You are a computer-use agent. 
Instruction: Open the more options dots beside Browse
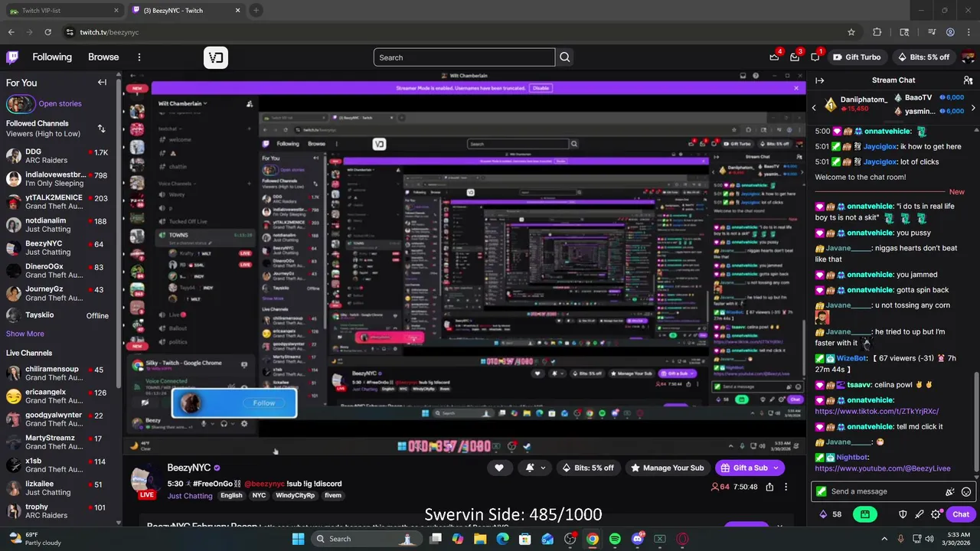click(139, 57)
